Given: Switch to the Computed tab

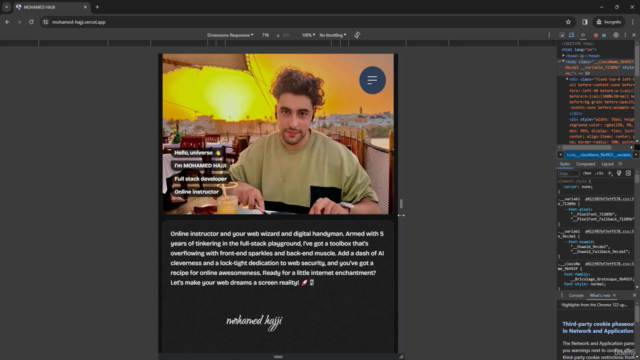Looking at the screenshot, I should (585, 164).
